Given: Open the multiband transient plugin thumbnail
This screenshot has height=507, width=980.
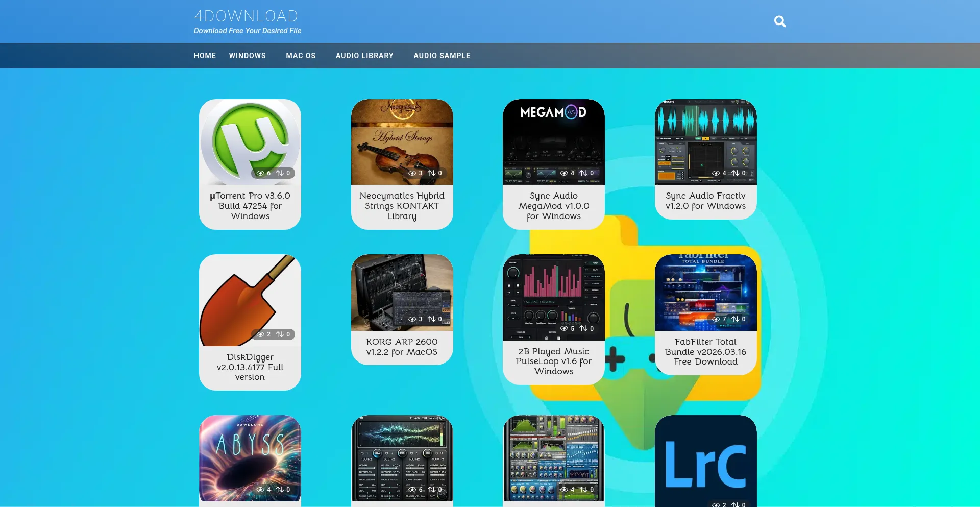Looking at the screenshot, I should click(x=402, y=458).
